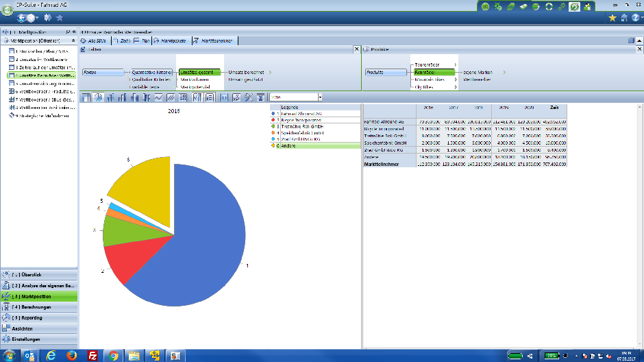Viewport: 644px width, 362px height.
Task: Click the user figure icon in top strip
Action: click(587, 7)
